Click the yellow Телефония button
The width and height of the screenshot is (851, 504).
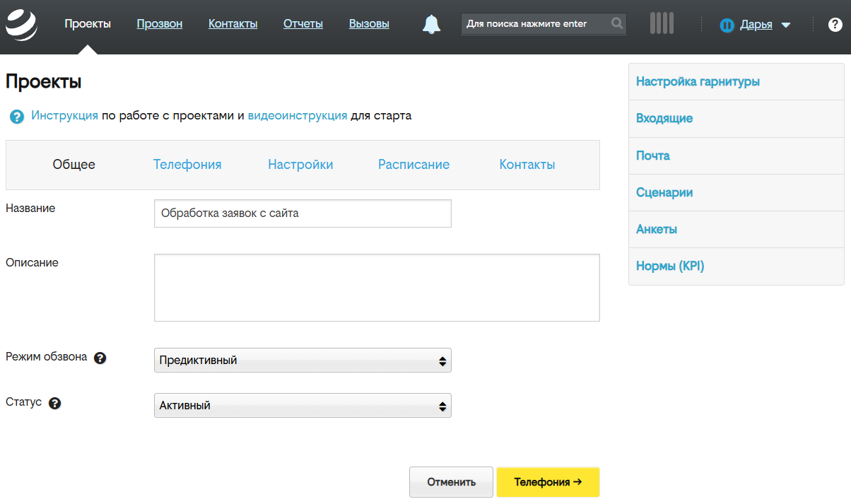pyautogui.click(x=548, y=482)
